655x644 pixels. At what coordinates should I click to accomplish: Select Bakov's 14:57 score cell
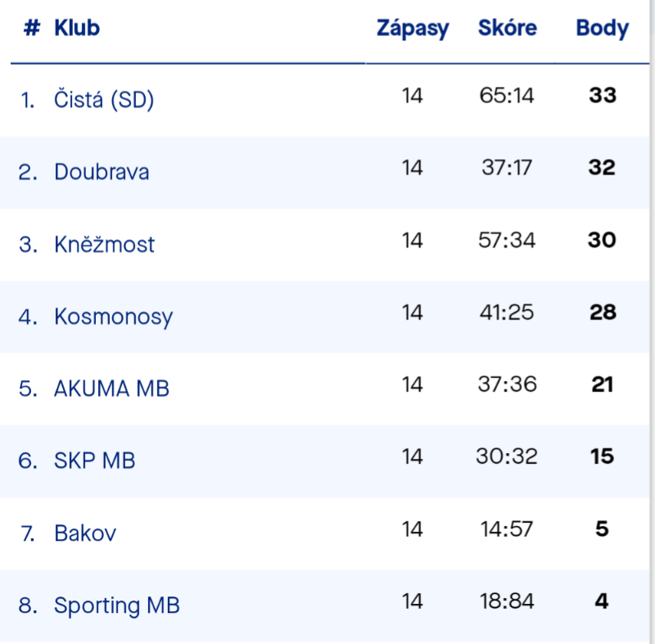pyautogui.click(x=508, y=529)
